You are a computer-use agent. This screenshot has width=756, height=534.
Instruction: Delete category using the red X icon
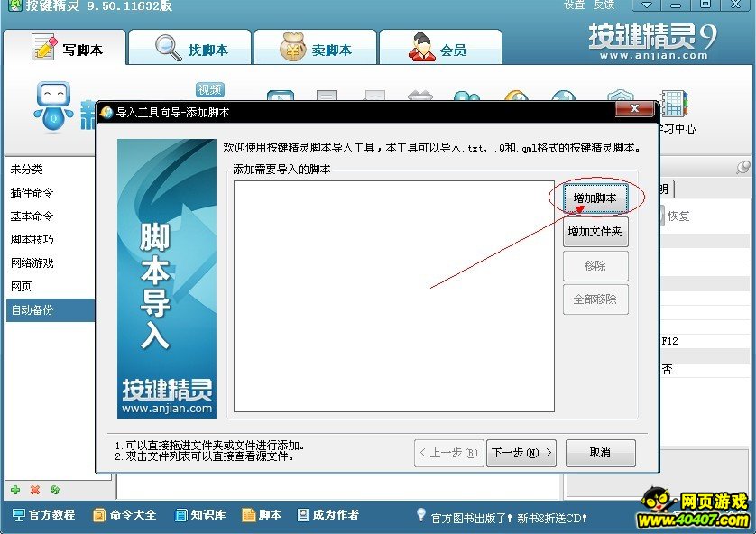[35, 490]
